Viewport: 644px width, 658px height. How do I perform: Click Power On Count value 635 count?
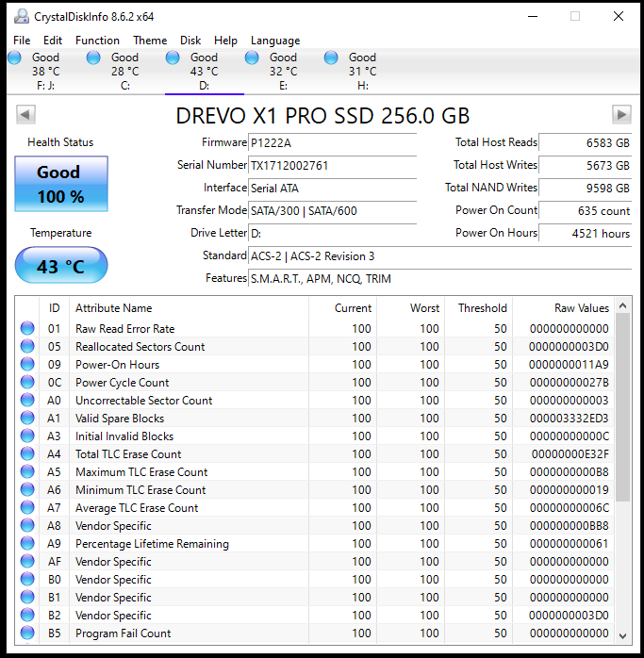pos(586,211)
